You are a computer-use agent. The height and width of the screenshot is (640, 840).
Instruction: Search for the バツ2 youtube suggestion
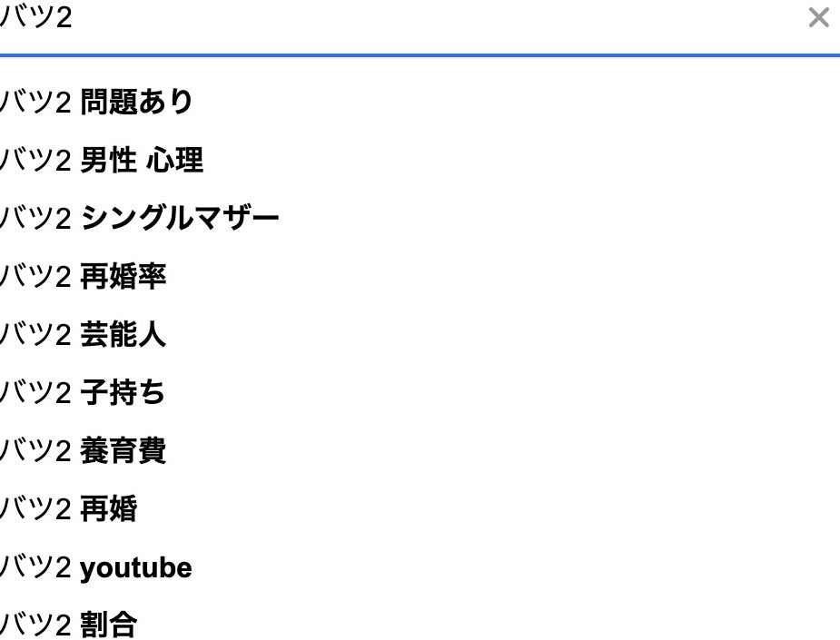tap(95, 568)
